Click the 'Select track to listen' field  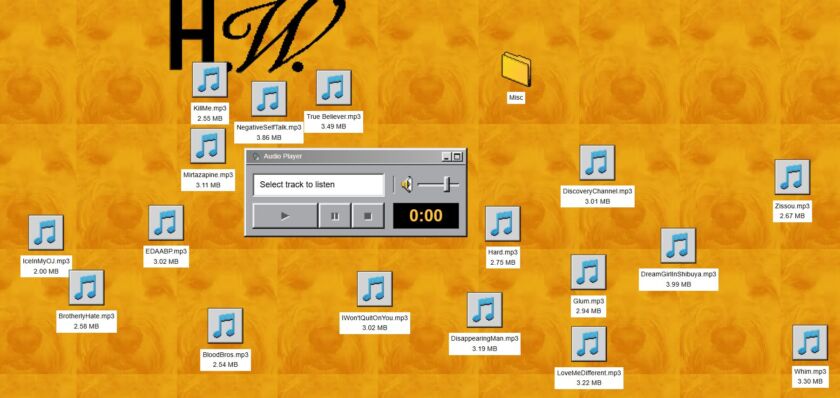[319, 185]
